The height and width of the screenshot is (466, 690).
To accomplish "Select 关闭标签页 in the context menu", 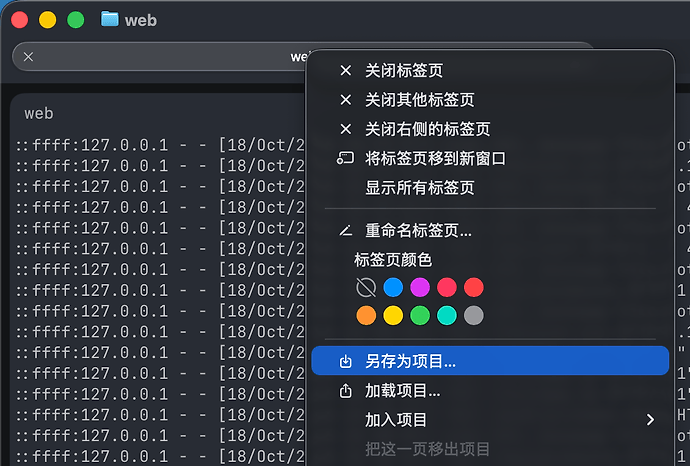I will coord(490,70).
